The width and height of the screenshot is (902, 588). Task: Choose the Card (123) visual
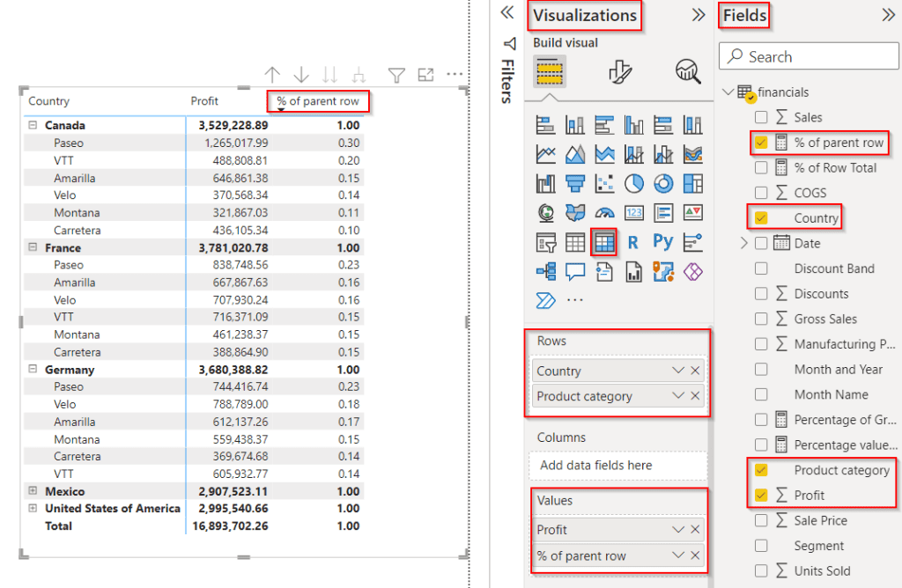634,213
